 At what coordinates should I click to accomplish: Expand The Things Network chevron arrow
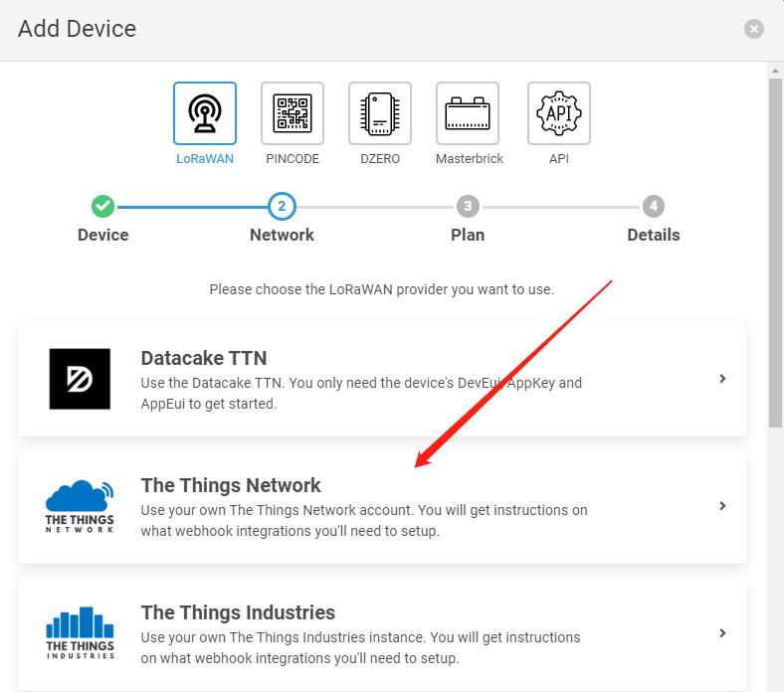[x=722, y=506]
